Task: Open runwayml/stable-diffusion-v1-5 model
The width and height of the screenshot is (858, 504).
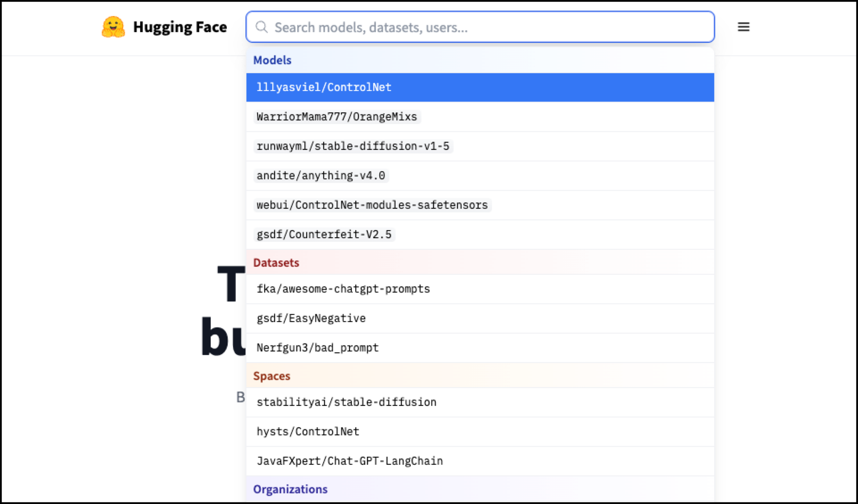Action: pyautogui.click(x=353, y=146)
